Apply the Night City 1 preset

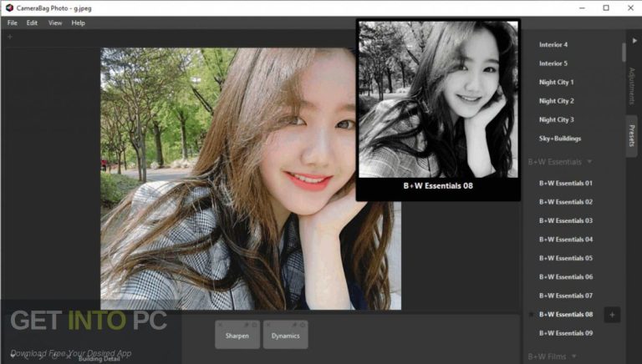click(557, 82)
